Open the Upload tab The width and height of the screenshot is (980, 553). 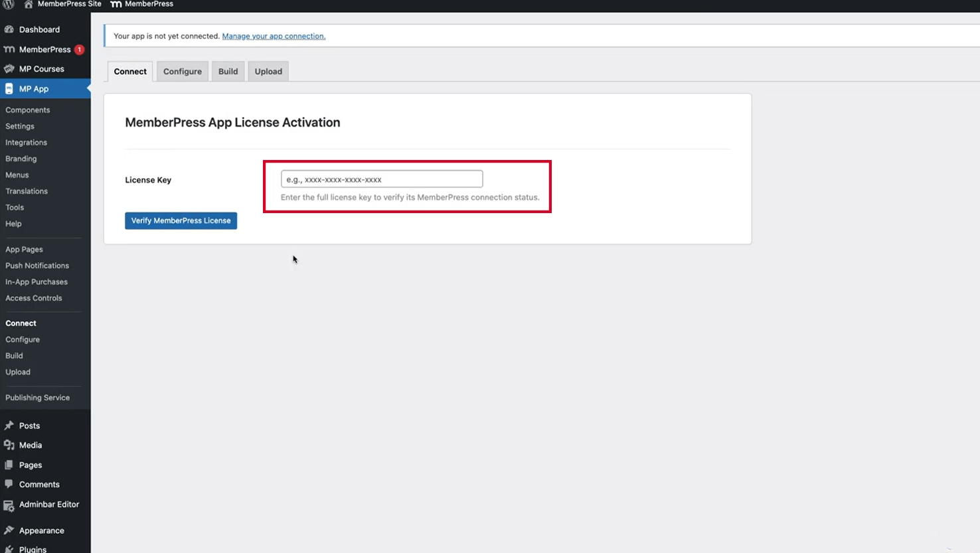268,72
